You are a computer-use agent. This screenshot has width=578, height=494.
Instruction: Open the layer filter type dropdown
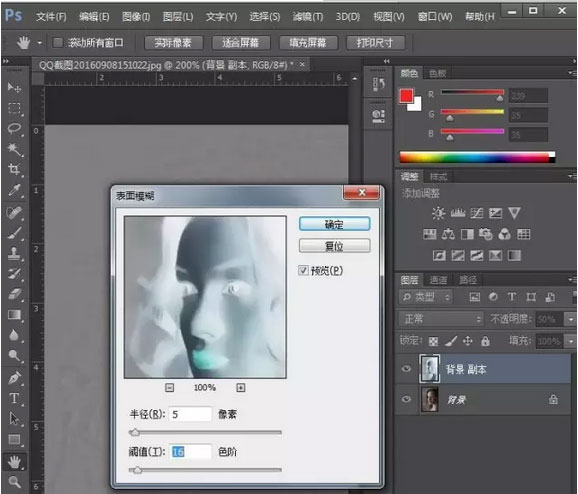click(x=426, y=297)
